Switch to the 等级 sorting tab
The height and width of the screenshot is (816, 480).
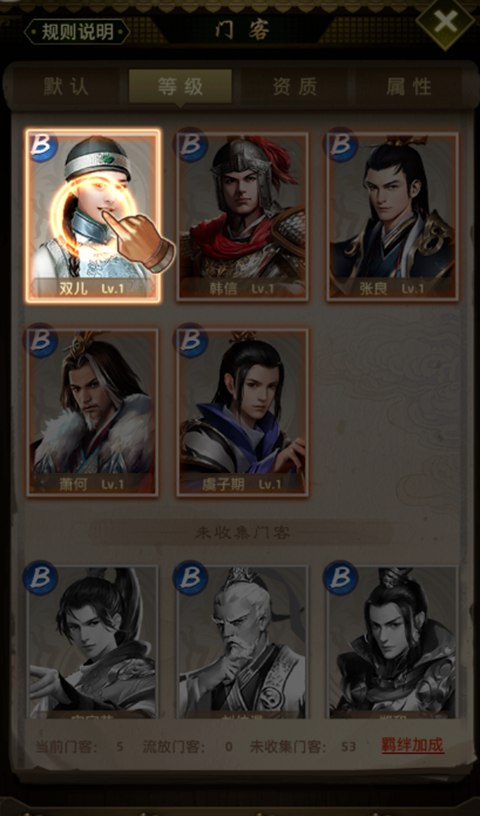[x=180, y=86]
